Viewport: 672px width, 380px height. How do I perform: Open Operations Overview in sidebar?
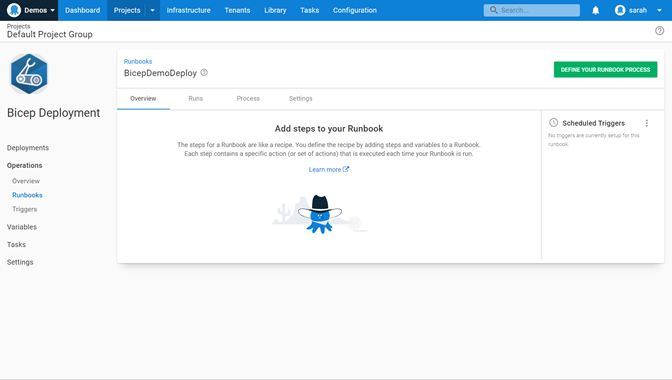click(x=26, y=181)
